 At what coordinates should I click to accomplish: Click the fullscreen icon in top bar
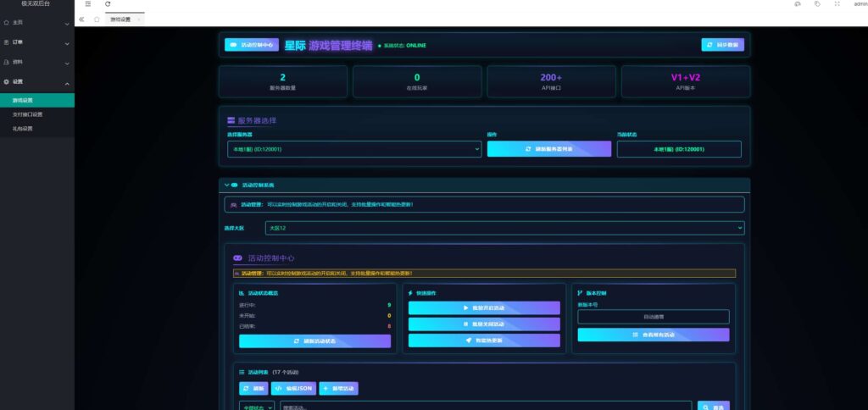coord(837,4)
